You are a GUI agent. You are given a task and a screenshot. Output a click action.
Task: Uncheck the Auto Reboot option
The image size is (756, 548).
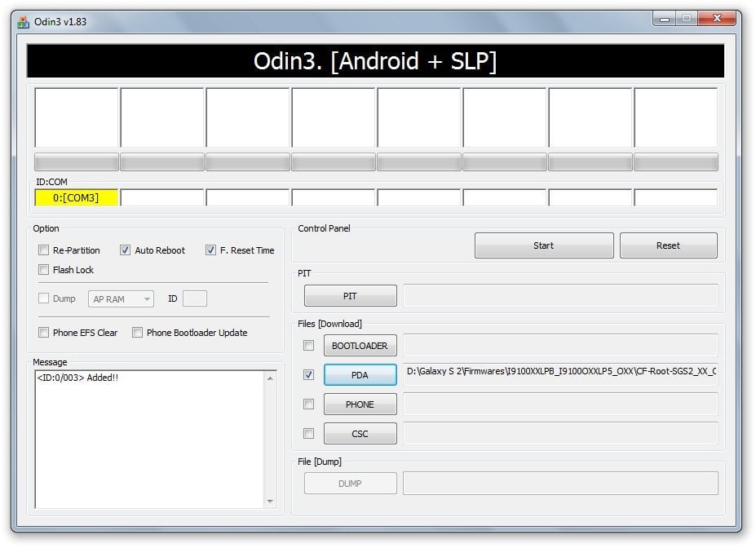[x=126, y=250]
